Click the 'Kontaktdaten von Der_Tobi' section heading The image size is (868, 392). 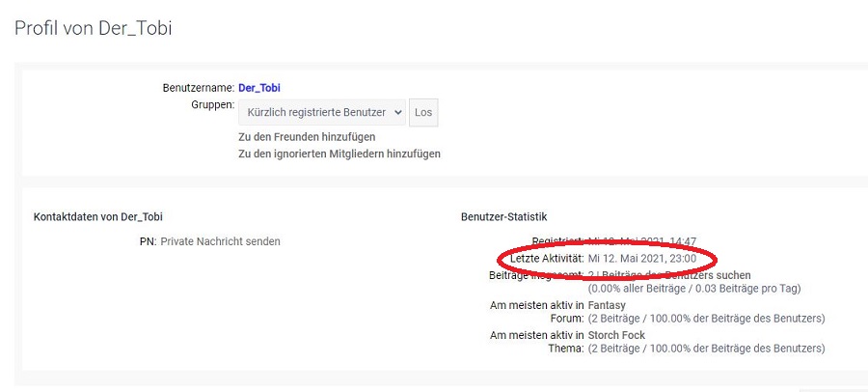coord(97,217)
